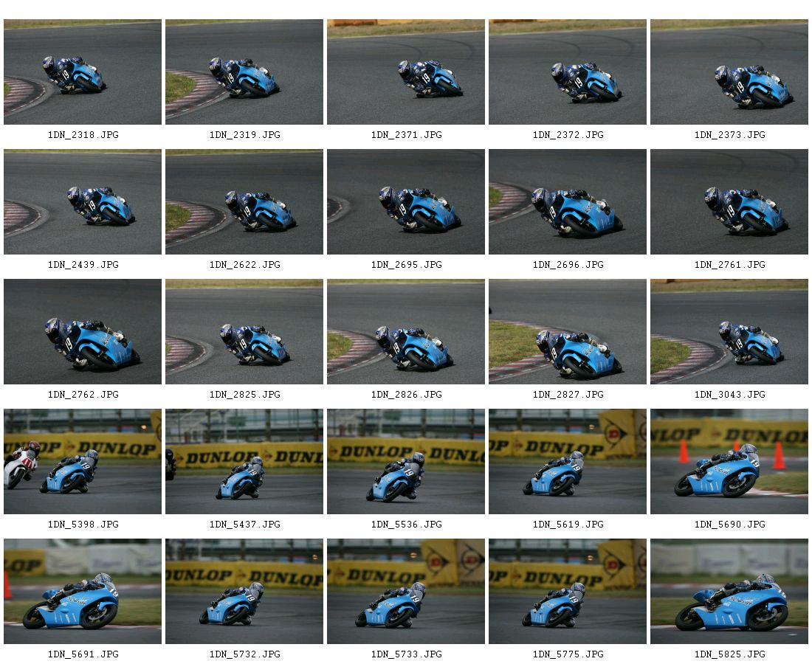Open 1DN_5398.JPG with white bike behind
This screenshot has width=812, height=664.
tap(83, 462)
